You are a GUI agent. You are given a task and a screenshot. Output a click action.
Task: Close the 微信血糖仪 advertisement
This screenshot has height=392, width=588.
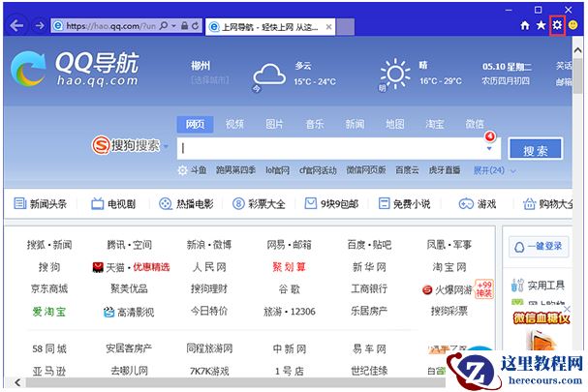tap(567, 309)
